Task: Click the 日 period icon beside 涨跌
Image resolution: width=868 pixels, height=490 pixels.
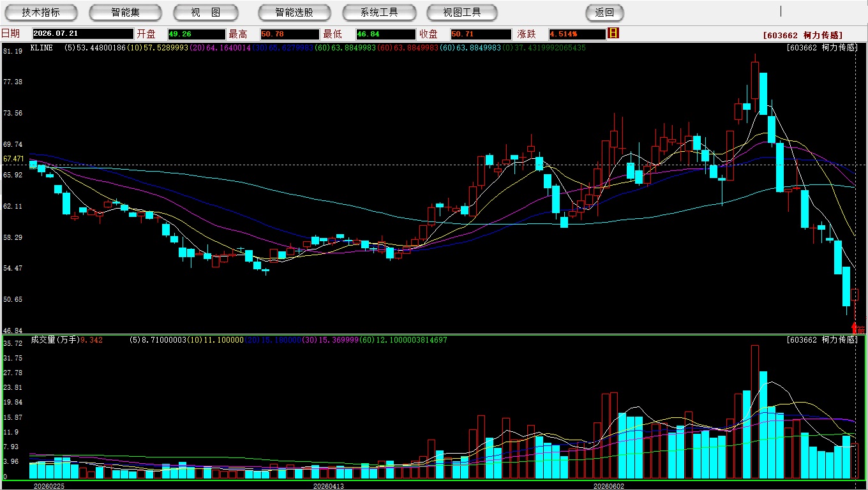Action: pos(613,33)
